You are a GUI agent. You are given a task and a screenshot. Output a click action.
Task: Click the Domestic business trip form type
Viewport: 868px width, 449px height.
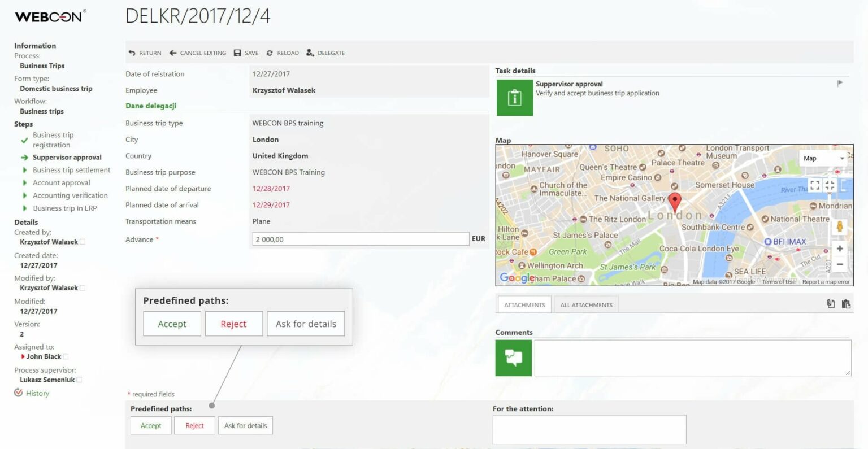[x=56, y=89]
